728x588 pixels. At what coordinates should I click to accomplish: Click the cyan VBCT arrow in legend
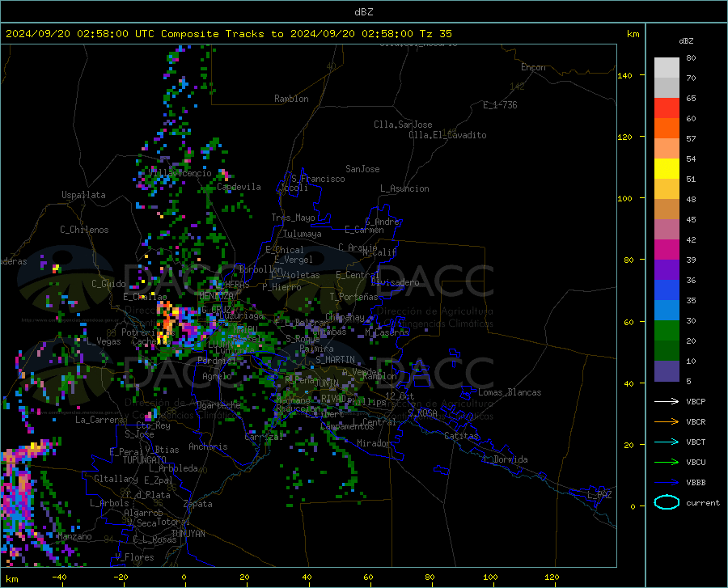pos(667,442)
